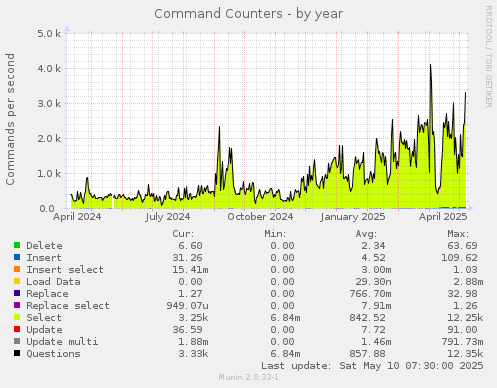Click Update multi max value 791.73m

462,342
